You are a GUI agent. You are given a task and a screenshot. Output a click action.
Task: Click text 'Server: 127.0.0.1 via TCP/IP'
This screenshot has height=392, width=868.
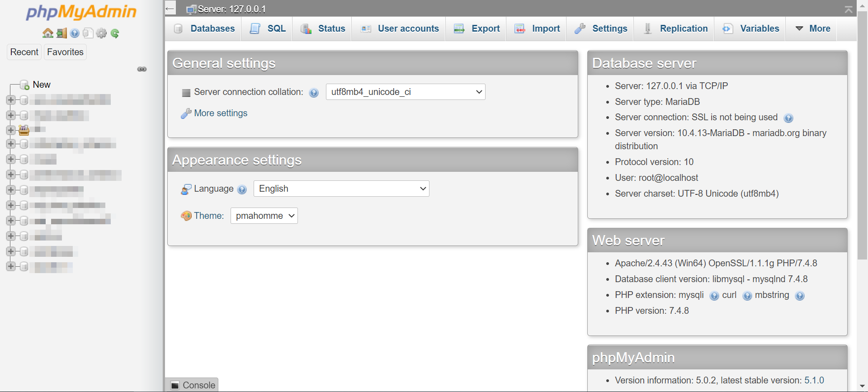tap(671, 86)
